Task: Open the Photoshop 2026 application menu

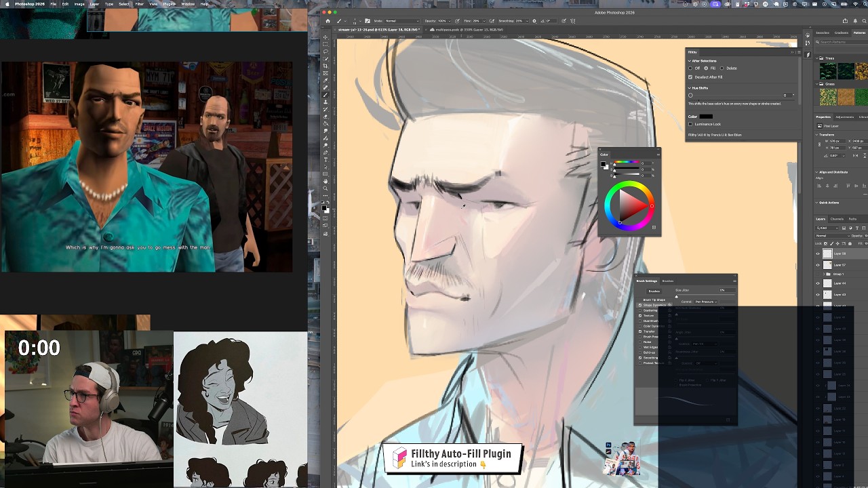Action: pos(28,4)
